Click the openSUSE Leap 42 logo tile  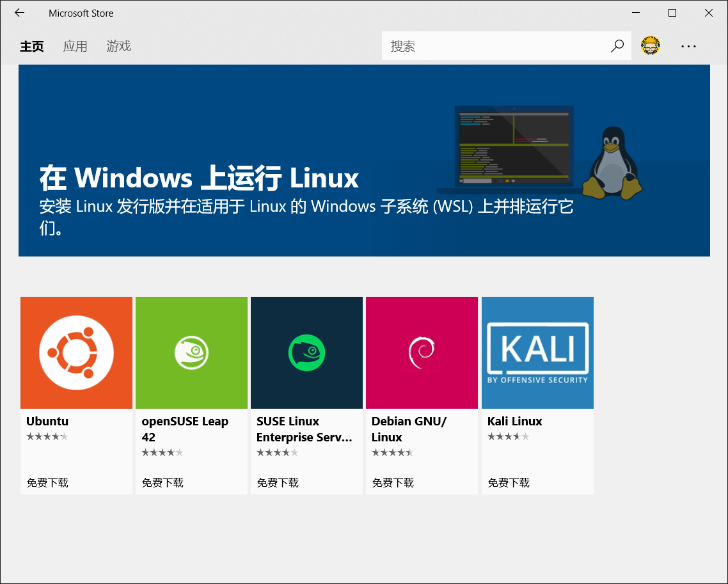point(191,352)
